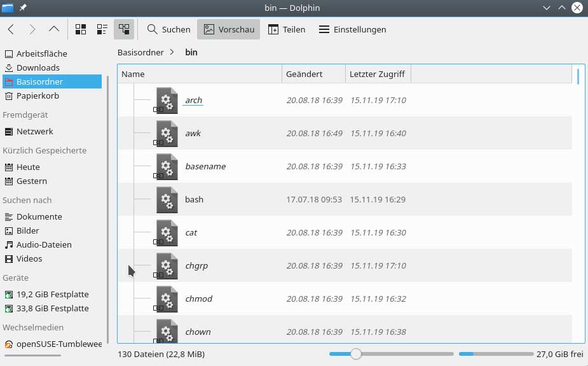
Task: Open the Suchen search
Action: point(168,29)
